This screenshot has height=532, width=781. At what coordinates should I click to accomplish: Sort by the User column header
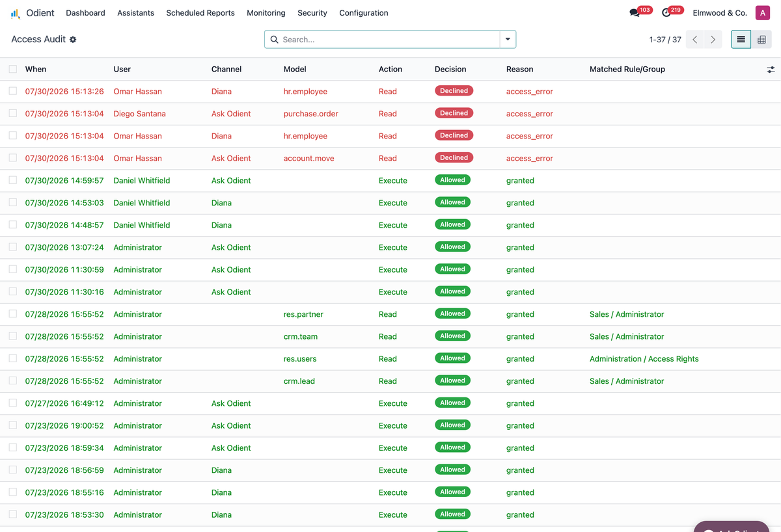tap(122, 69)
